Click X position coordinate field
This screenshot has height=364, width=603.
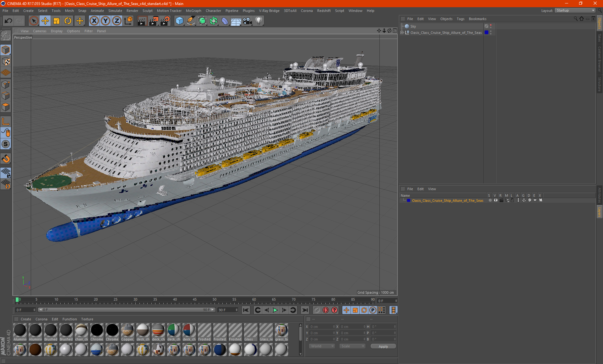pos(322,327)
